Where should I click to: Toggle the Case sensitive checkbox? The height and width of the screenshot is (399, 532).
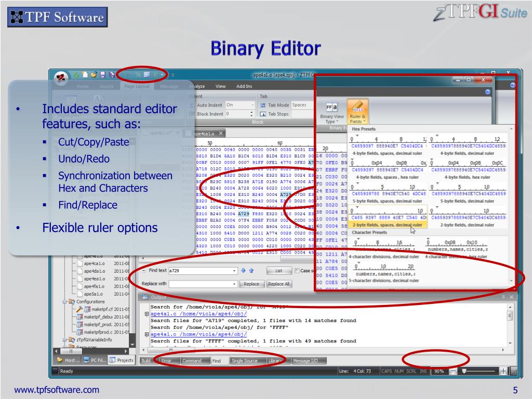(297, 270)
